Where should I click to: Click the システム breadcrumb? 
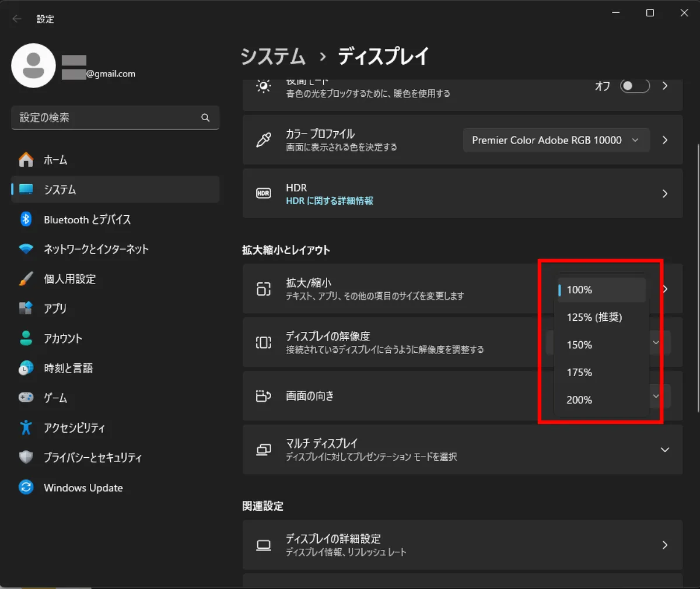[x=273, y=57]
